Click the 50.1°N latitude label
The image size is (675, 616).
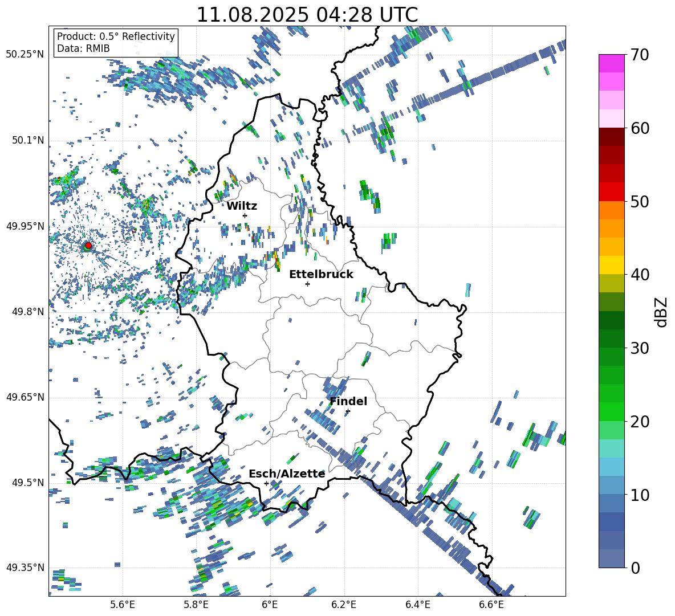pos(27,141)
